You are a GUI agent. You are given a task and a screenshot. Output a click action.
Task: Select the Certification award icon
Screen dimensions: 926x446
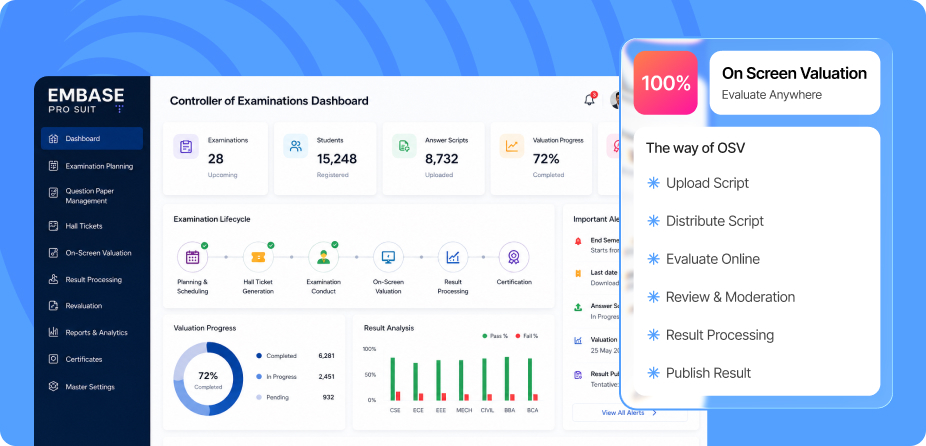tap(514, 257)
